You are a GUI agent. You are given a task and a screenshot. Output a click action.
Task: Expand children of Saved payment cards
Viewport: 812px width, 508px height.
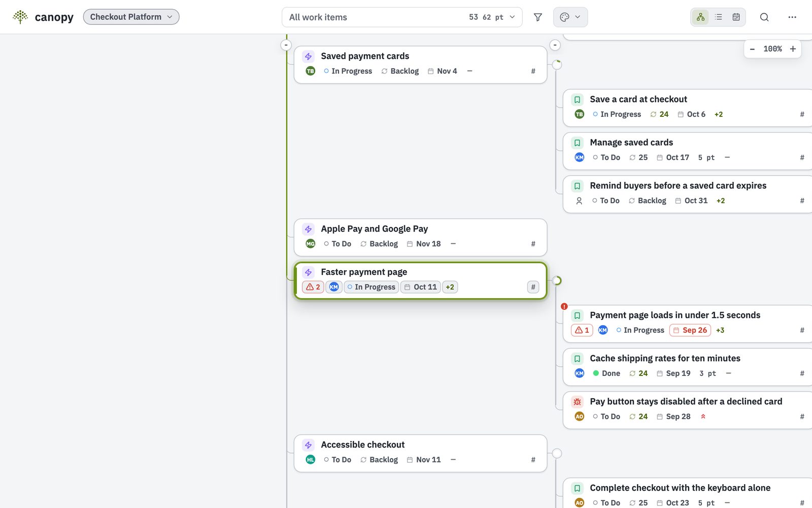(557, 65)
